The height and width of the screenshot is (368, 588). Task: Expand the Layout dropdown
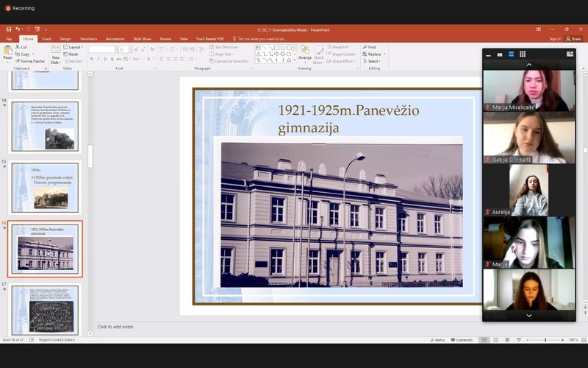74,46
